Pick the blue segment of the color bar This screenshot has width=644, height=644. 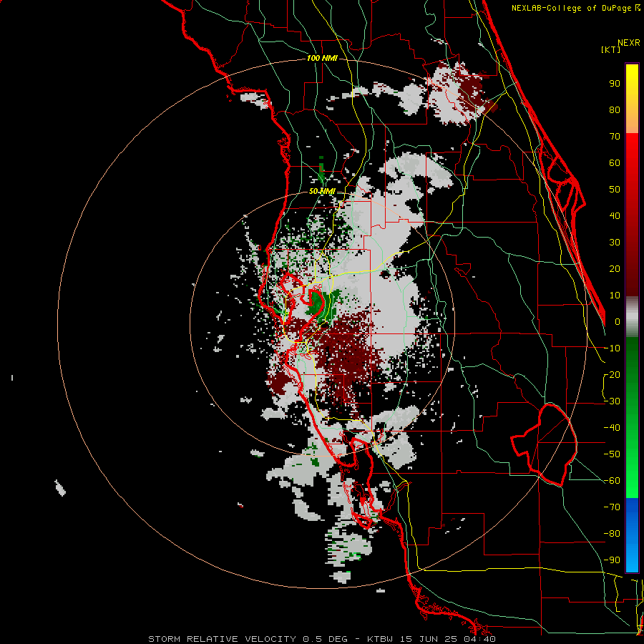point(632,535)
